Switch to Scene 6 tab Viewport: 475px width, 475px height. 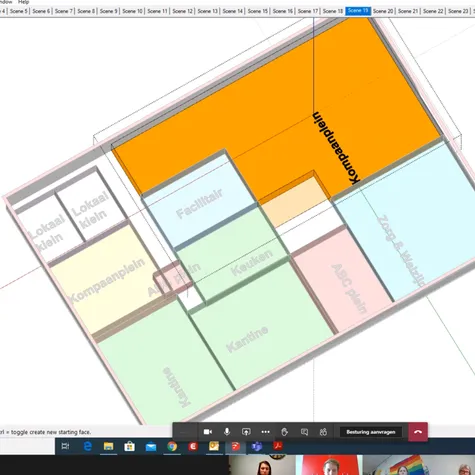pyautogui.click(x=41, y=11)
